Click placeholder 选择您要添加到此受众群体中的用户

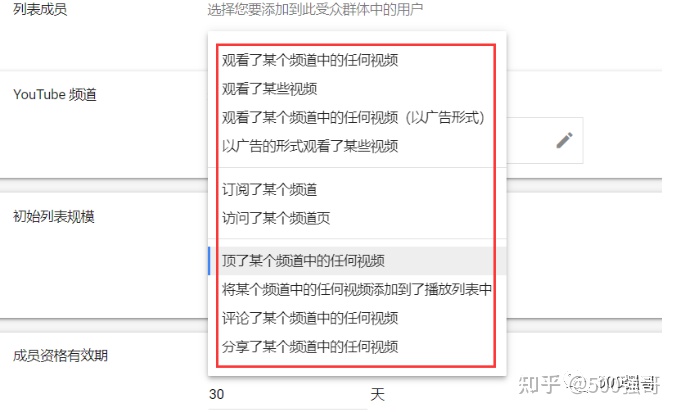315,9
